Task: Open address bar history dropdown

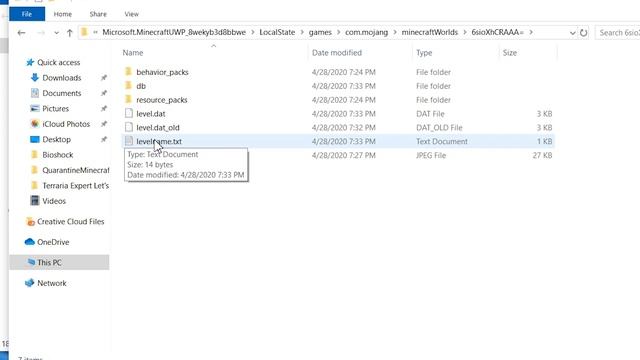Action: [x=572, y=33]
